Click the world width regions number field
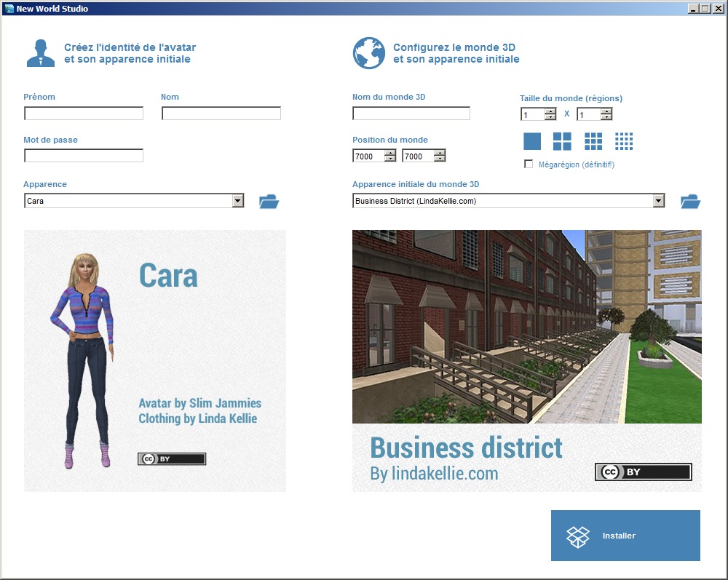This screenshot has width=728, height=580. [533, 114]
